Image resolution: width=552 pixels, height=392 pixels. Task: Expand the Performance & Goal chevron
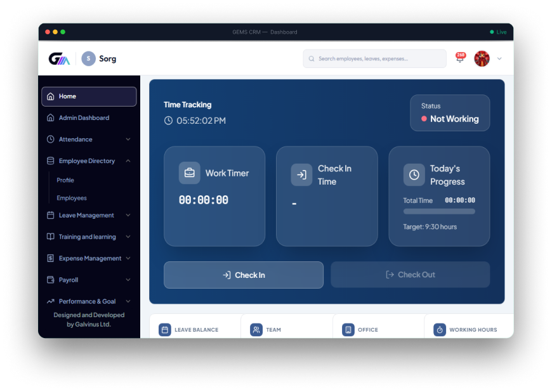[128, 301]
